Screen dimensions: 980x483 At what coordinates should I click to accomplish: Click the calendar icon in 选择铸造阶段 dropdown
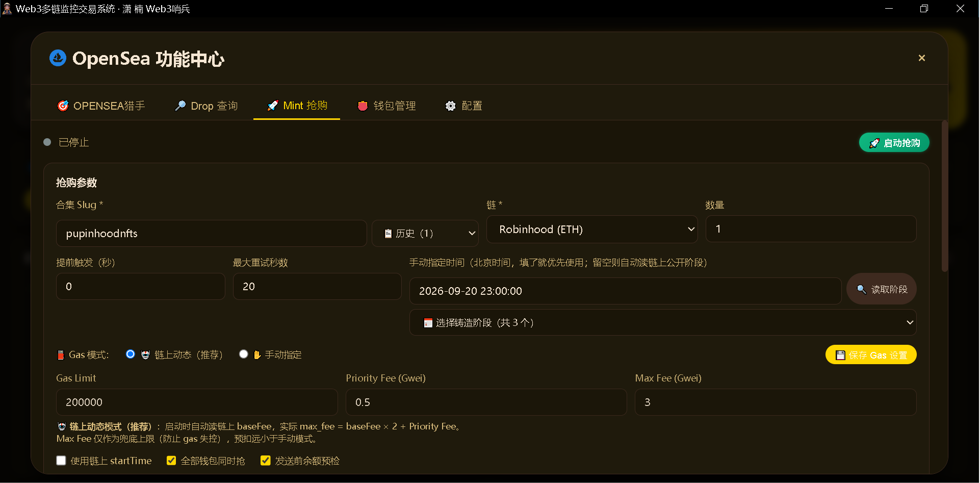[428, 323]
